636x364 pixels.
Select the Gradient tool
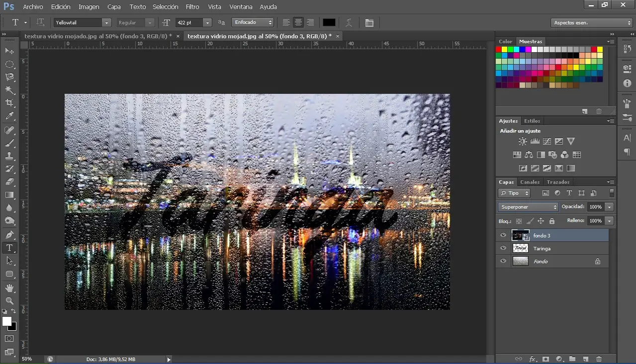point(9,195)
